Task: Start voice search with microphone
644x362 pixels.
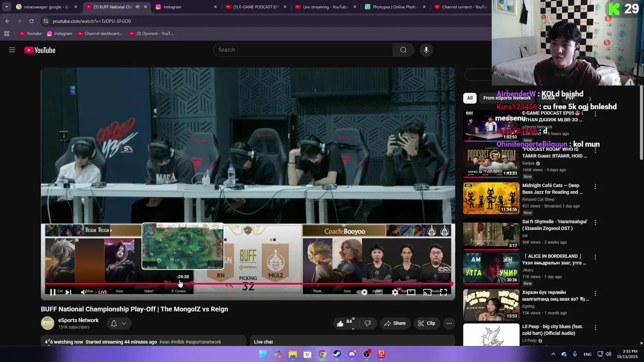Action: (x=426, y=50)
